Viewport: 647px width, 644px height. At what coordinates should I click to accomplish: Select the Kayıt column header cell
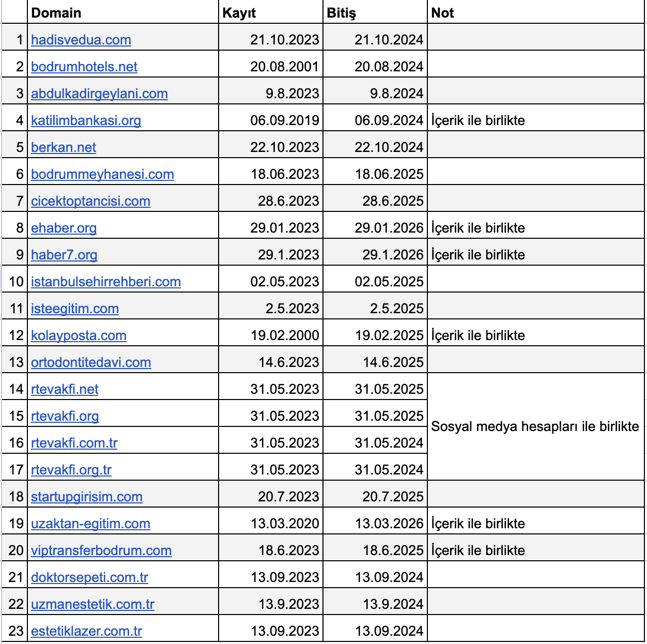coord(271,12)
